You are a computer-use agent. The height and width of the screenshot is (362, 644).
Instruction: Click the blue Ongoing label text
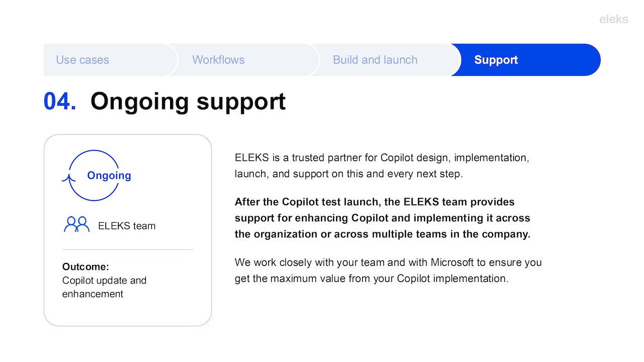point(109,175)
